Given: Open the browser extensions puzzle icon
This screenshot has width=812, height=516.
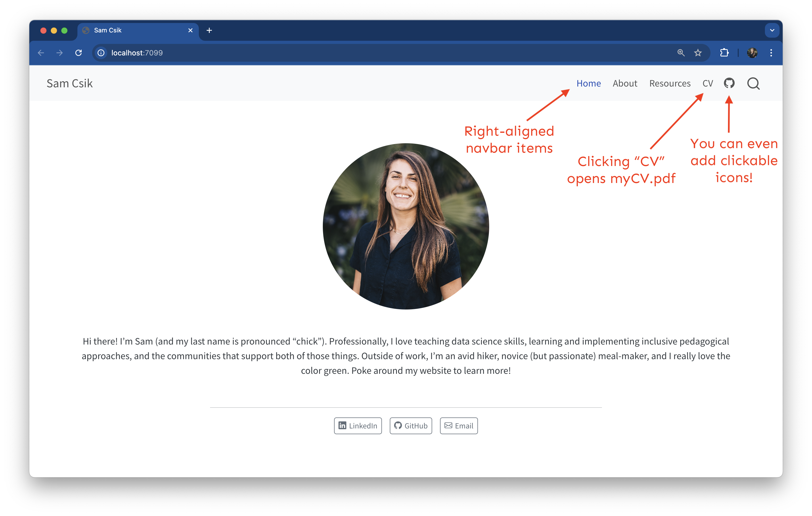Looking at the screenshot, I should [x=724, y=53].
